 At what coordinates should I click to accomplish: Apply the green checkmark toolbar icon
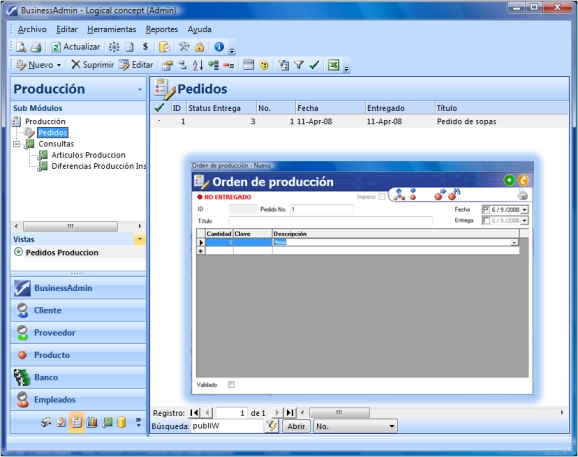tap(314, 65)
